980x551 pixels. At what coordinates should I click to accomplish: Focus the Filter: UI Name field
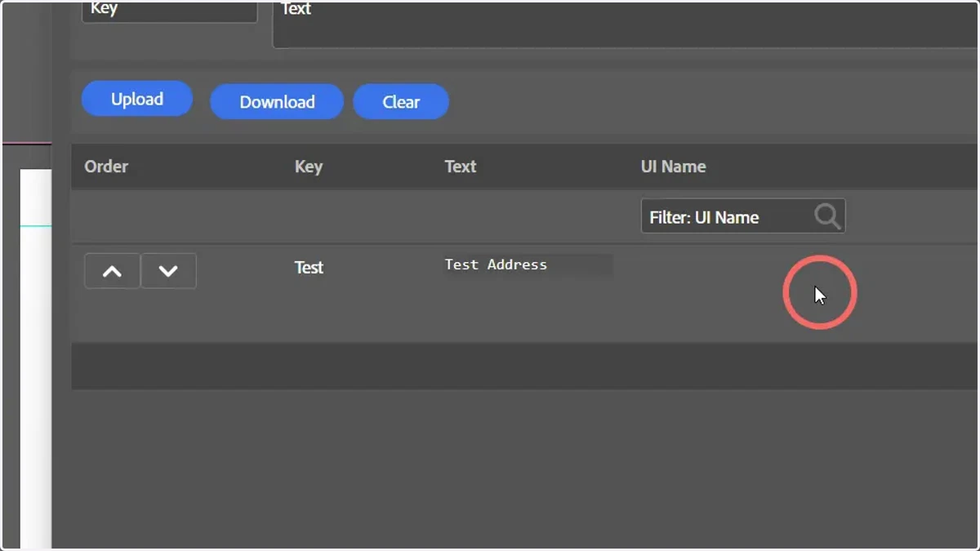742,216
